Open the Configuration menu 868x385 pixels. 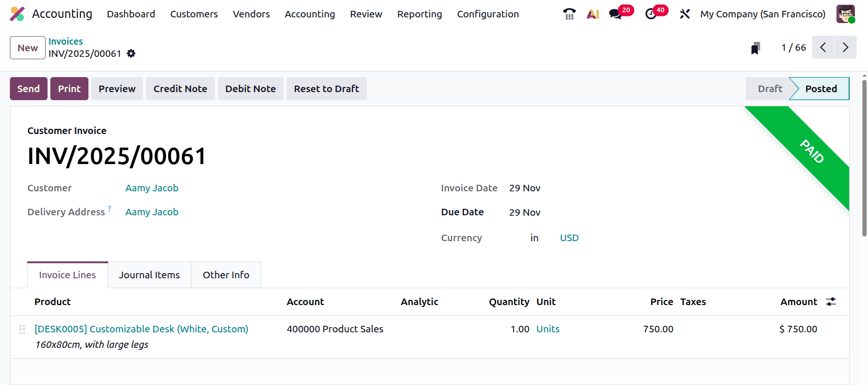[x=488, y=14]
